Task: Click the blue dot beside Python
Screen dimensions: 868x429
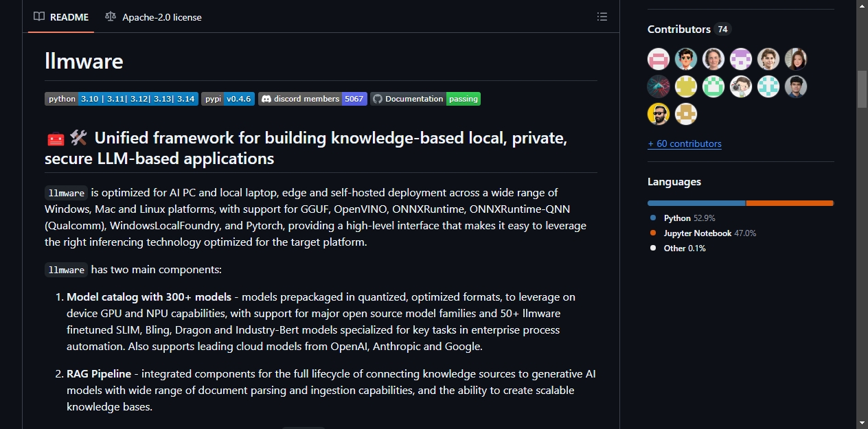Action: click(653, 218)
